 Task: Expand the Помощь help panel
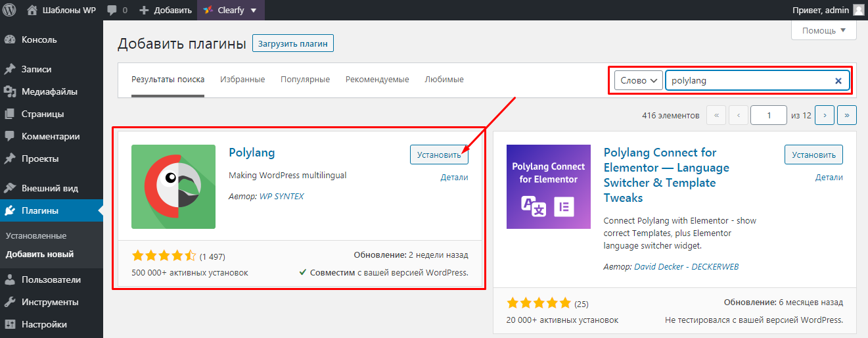(824, 30)
